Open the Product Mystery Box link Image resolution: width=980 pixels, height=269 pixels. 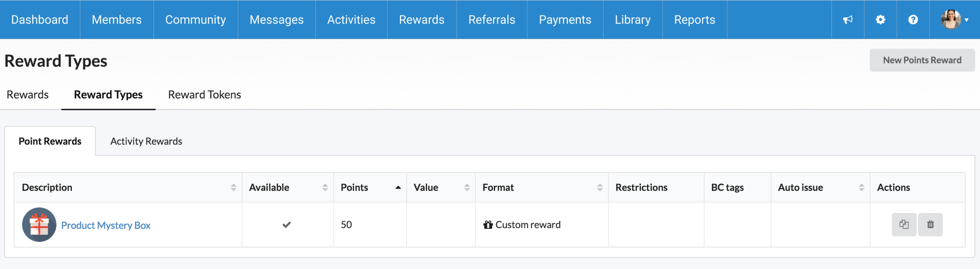tap(106, 225)
